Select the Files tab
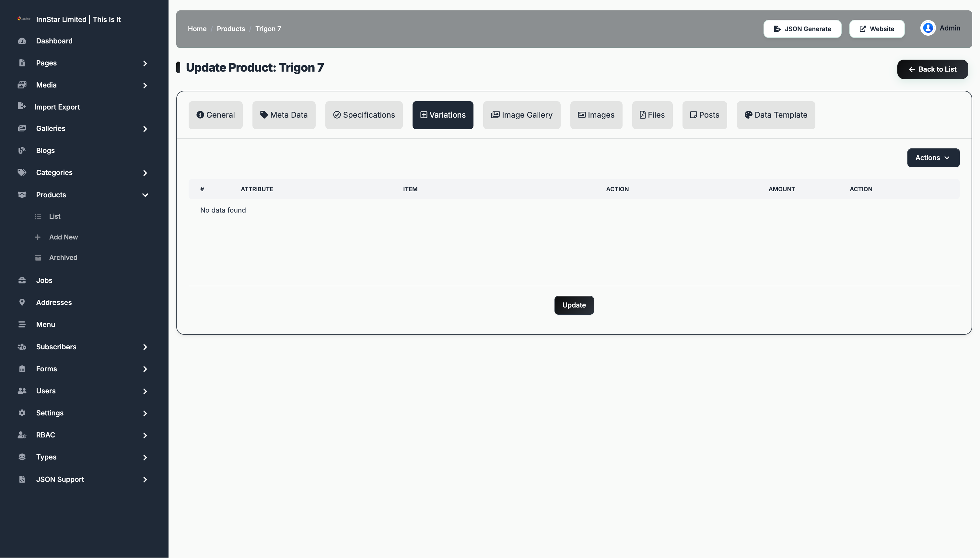980x558 pixels. click(652, 115)
